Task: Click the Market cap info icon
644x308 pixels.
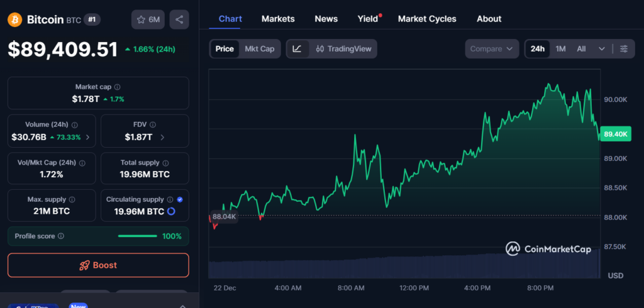Action: (x=117, y=87)
